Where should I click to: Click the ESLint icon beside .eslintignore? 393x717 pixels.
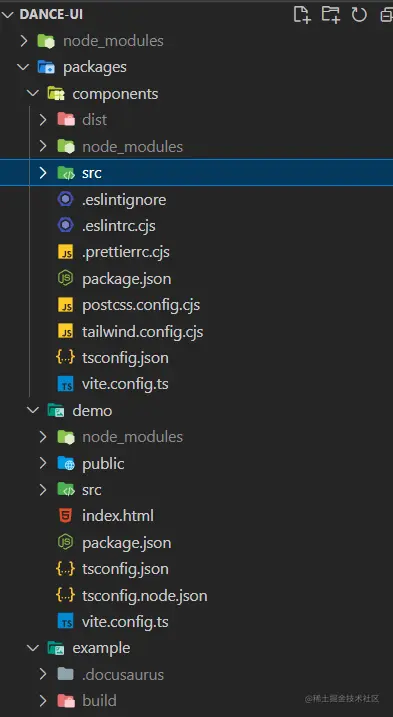(66, 199)
